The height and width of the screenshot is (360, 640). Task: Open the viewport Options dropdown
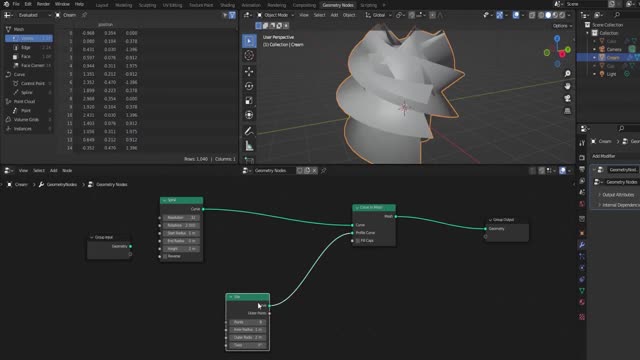(562, 26)
